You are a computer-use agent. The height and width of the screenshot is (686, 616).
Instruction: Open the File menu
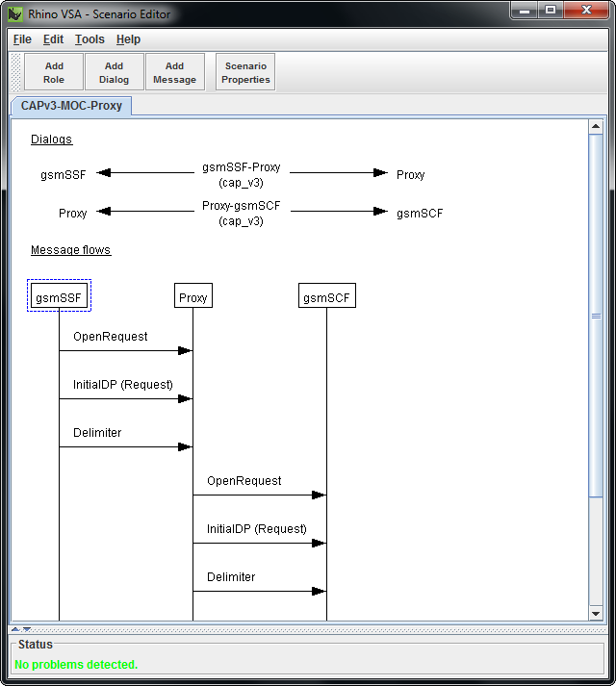tap(22, 39)
